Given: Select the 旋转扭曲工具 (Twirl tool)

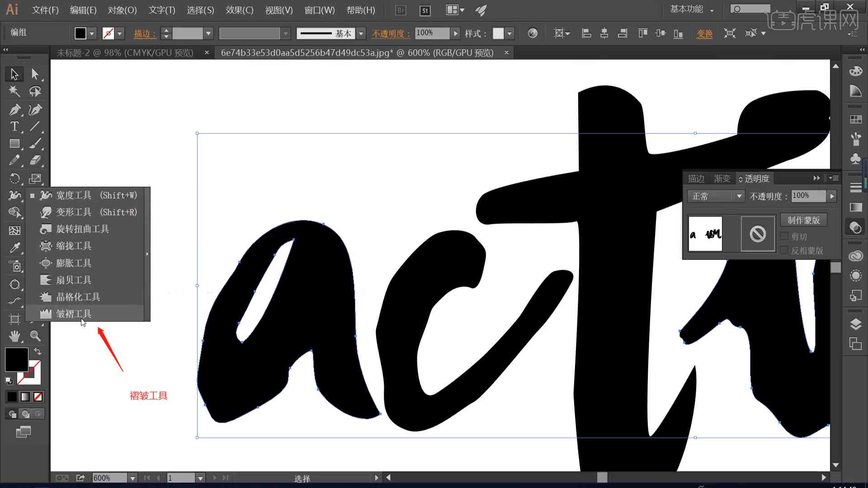Looking at the screenshot, I should pos(83,229).
